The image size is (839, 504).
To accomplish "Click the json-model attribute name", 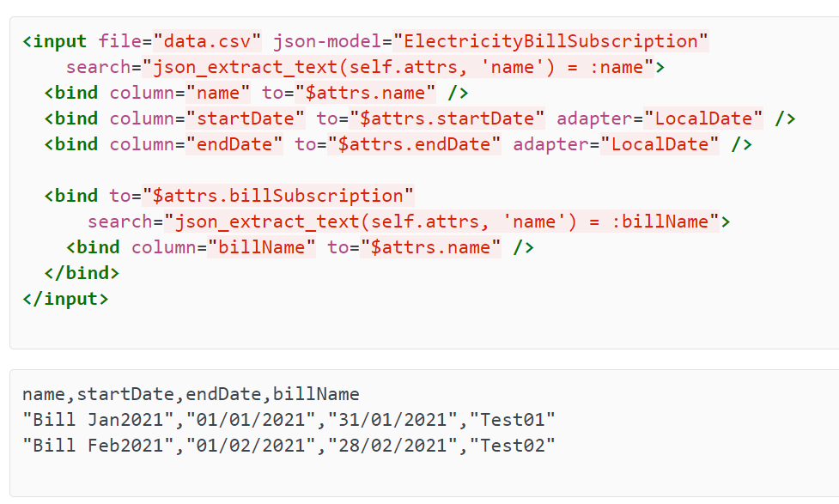I will point(327,41).
